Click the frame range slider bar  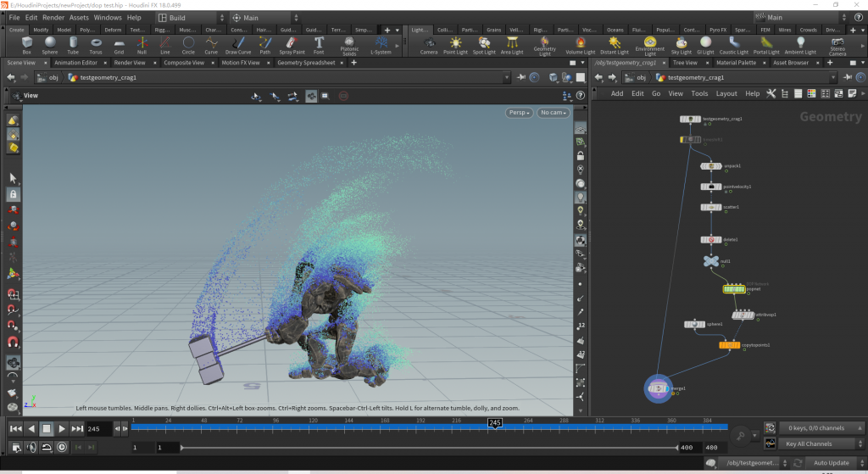(x=430, y=448)
